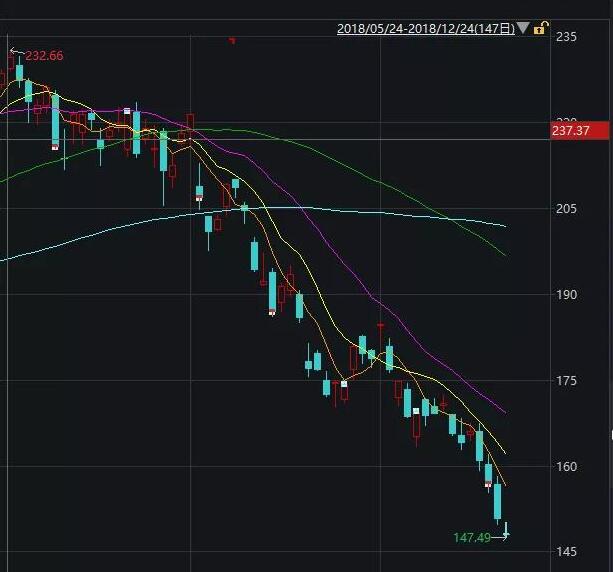This screenshot has width=613, height=572.
Task: Open the date range dropdown triangle
Action: pyautogui.click(x=523, y=28)
